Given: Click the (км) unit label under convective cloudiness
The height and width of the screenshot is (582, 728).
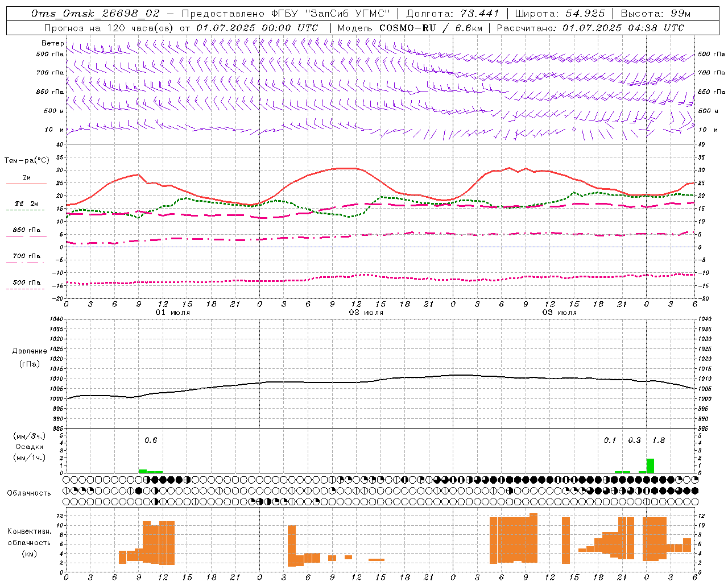Looking at the screenshot, I should pos(30,554).
